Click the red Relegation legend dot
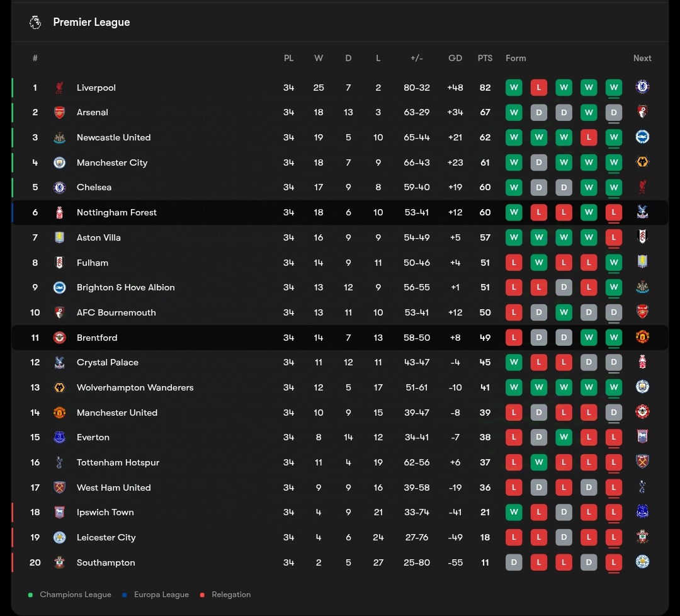 click(202, 595)
